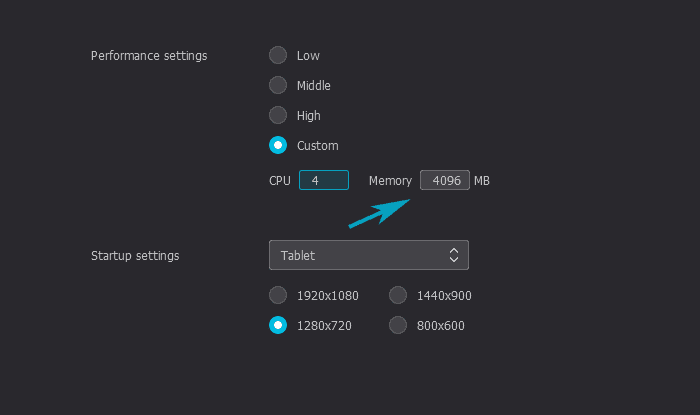Viewport: 700px width, 415px height.
Task: Click the 1920x1080 label text
Action: click(x=328, y=296)
